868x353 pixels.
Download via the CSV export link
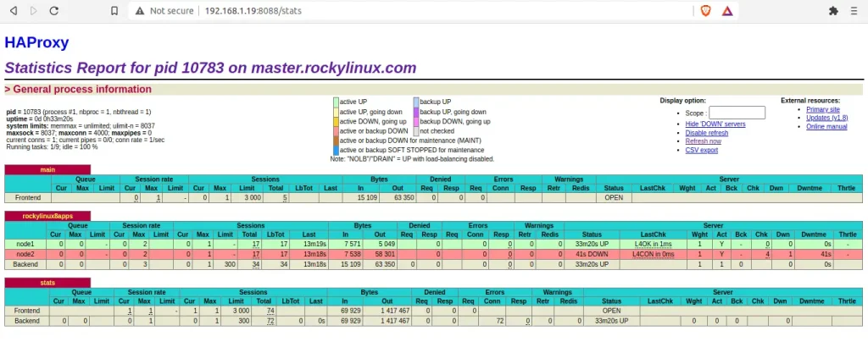pyautogui.click(x=701, y=150)
